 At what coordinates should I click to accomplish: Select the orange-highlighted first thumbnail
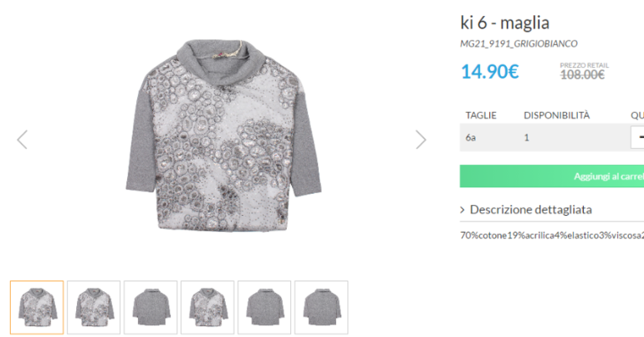(37, 307)
